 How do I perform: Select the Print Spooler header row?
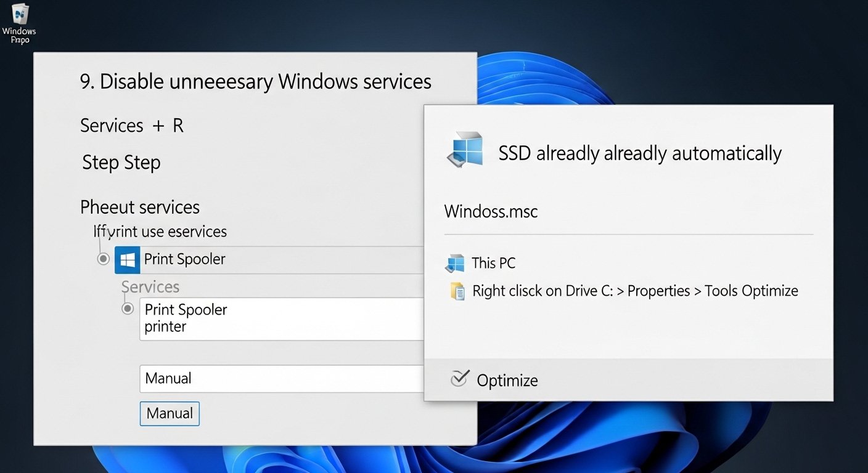tap(269, 260)
